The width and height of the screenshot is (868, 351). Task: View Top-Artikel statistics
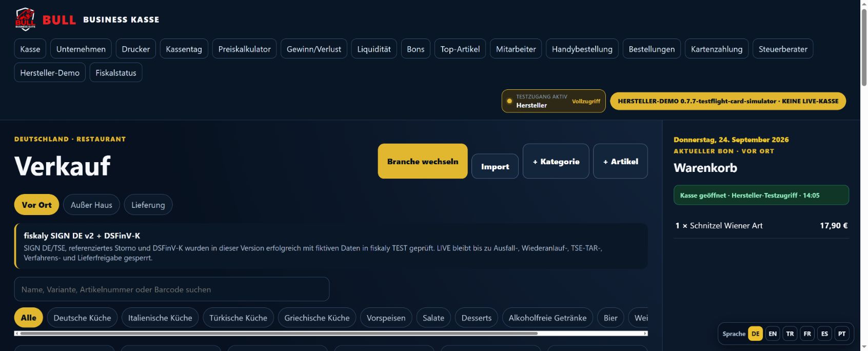460,49
